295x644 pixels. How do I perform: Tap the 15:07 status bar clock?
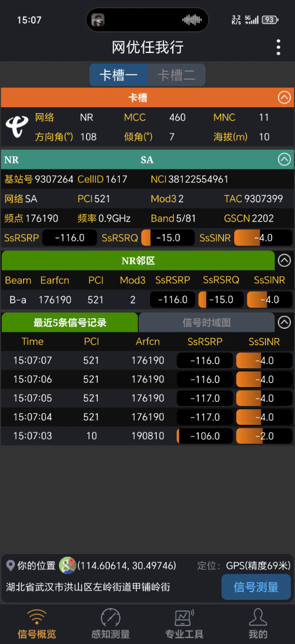coord(29,19)
